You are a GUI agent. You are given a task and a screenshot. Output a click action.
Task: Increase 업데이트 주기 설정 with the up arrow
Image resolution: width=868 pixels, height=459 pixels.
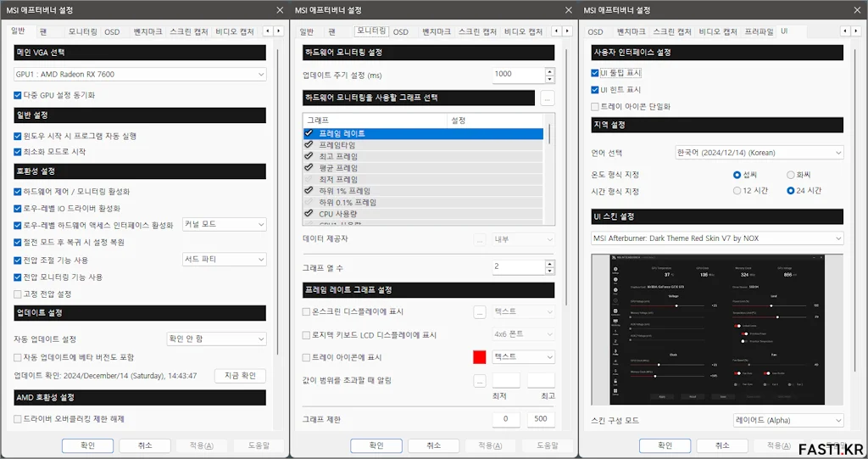549,71
